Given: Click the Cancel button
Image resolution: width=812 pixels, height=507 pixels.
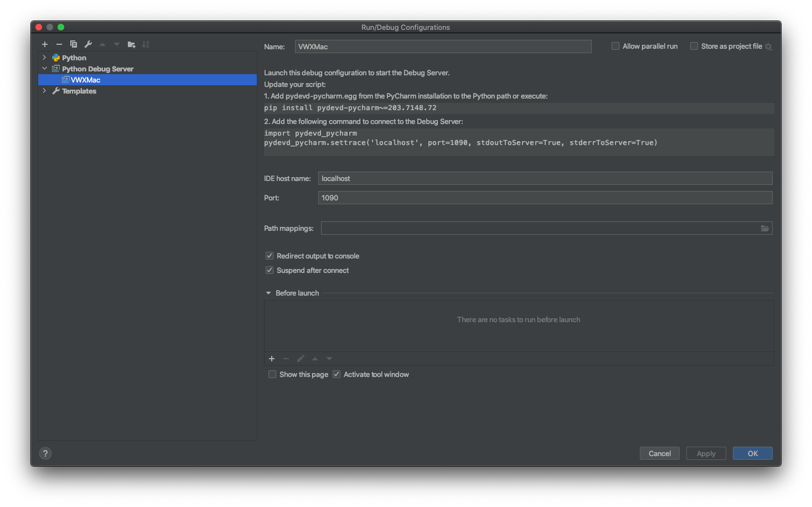Looking at the screenshot, I should [659, 453].
